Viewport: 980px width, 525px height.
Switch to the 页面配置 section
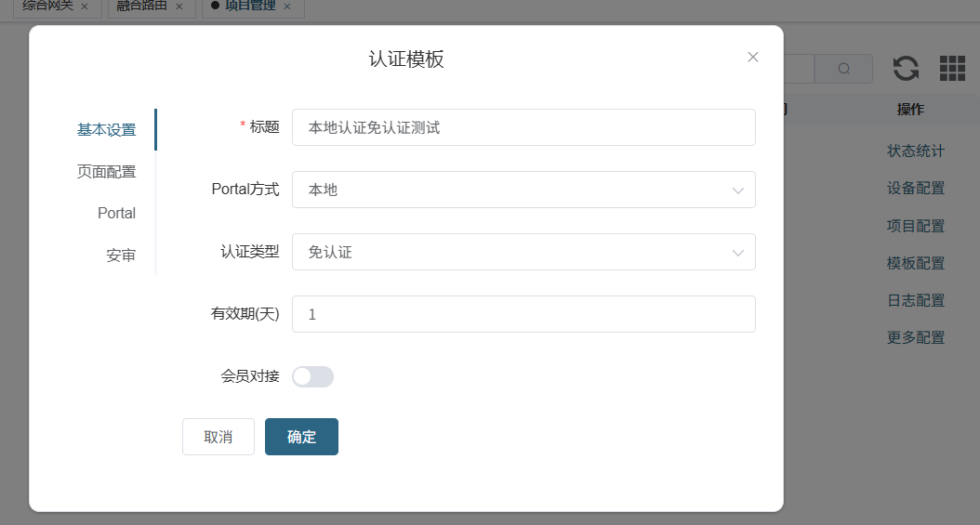(x=106, y=172)
